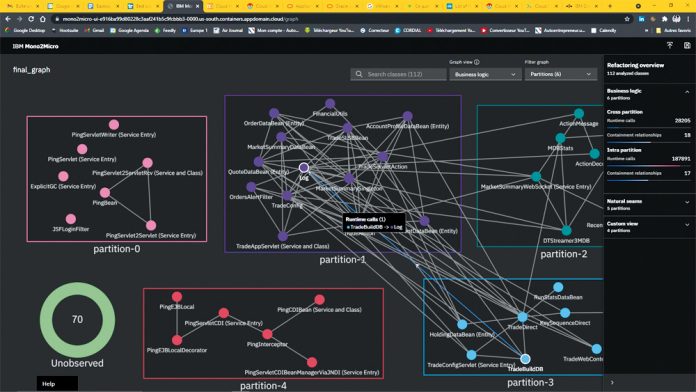
Task: Open the Partitions (6) filter dropdown
Action: (x=561, y=74)
